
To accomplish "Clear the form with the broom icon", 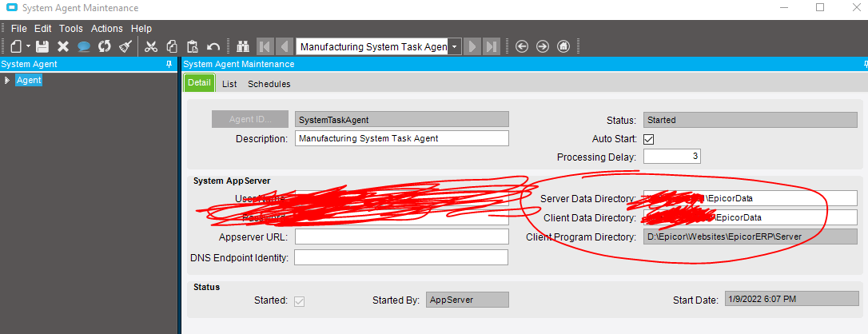I will click(x=125, y=46).
